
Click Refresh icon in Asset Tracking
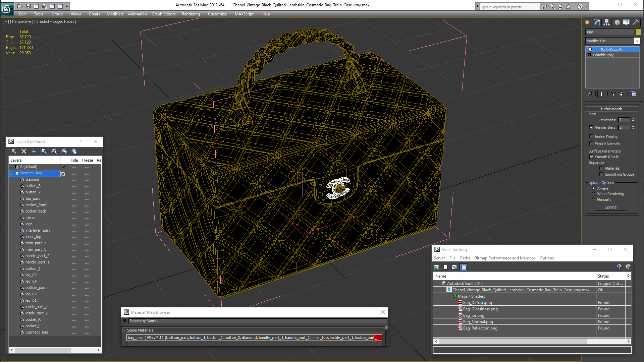pyautogui.click(x=436, y=267)
